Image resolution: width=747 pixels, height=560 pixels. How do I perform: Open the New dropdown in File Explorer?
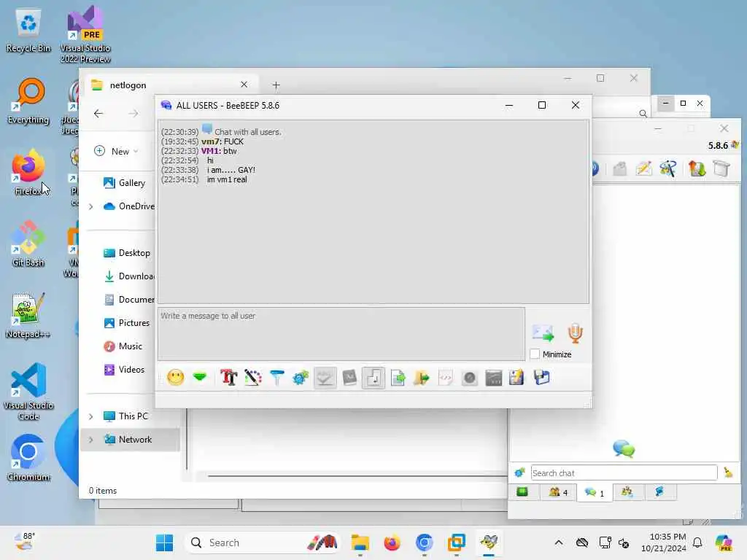pyautogui.click(x=116, y=151)
